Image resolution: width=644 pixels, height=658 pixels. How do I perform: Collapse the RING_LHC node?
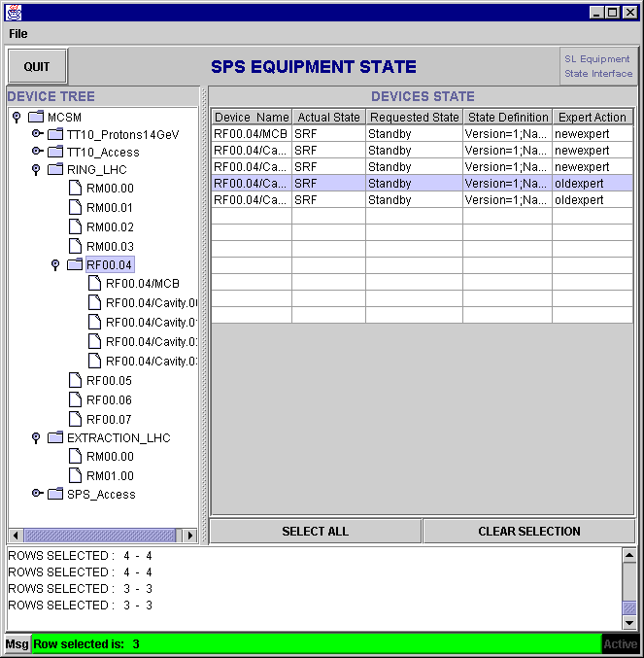pos(36,169)
